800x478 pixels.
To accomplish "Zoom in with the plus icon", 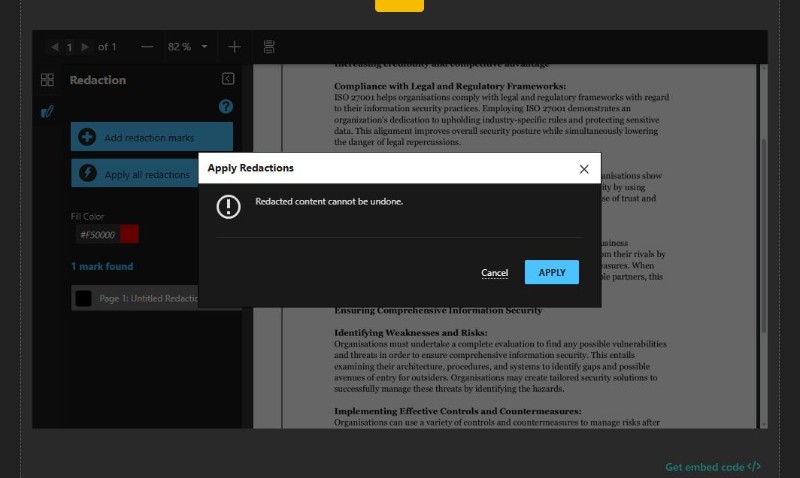I will [234, 47].
